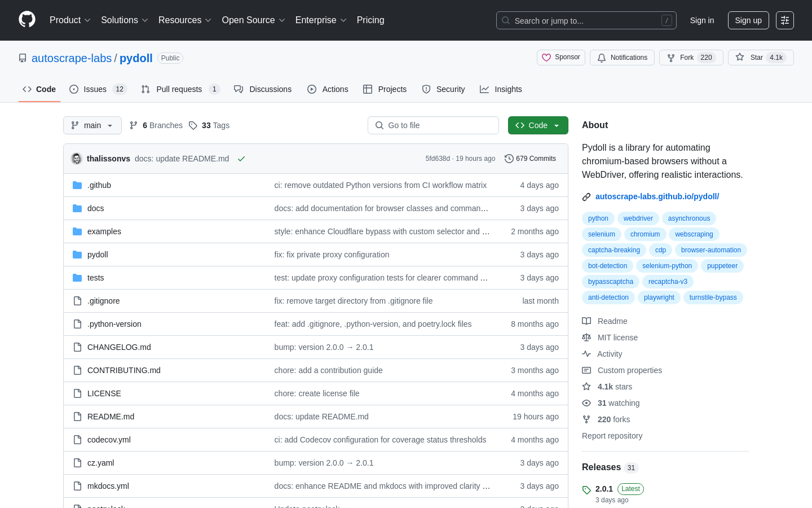
Task: Open commit 5fd638d hash link
Action: 438,159
